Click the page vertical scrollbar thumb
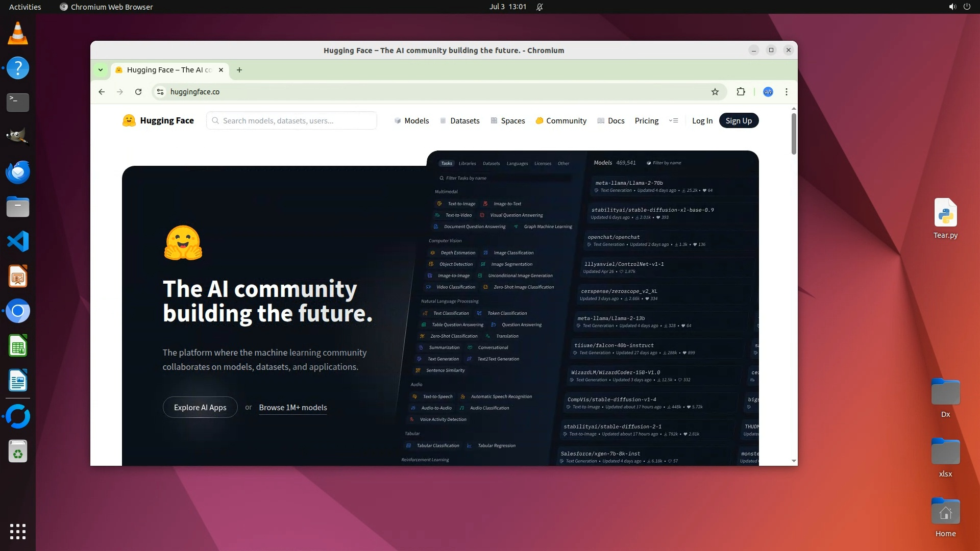Image resolution: width=980 pixels, height=551 pixels. [793, 134]
